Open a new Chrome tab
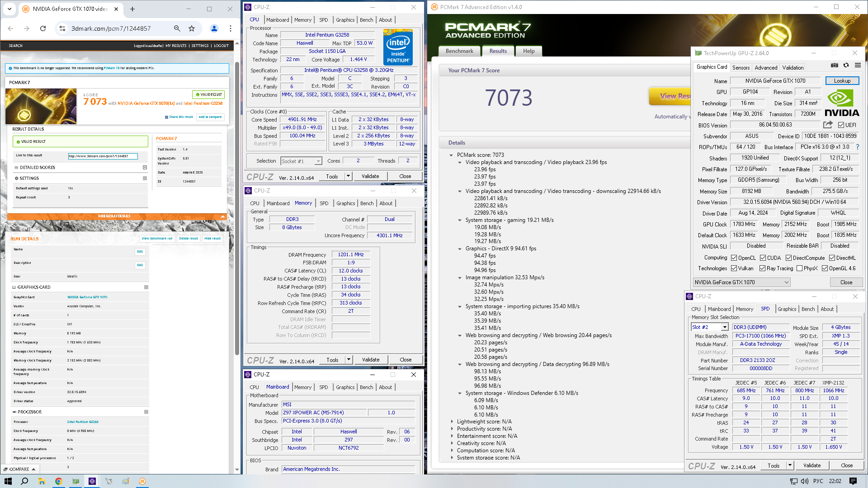This screenshot has width=868, height=488. [132, 9]
